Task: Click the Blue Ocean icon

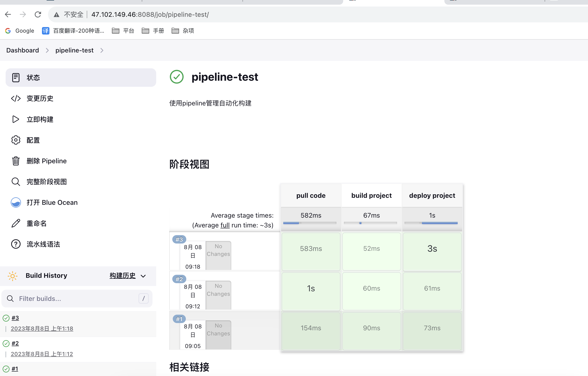Action: click(16, 202)
